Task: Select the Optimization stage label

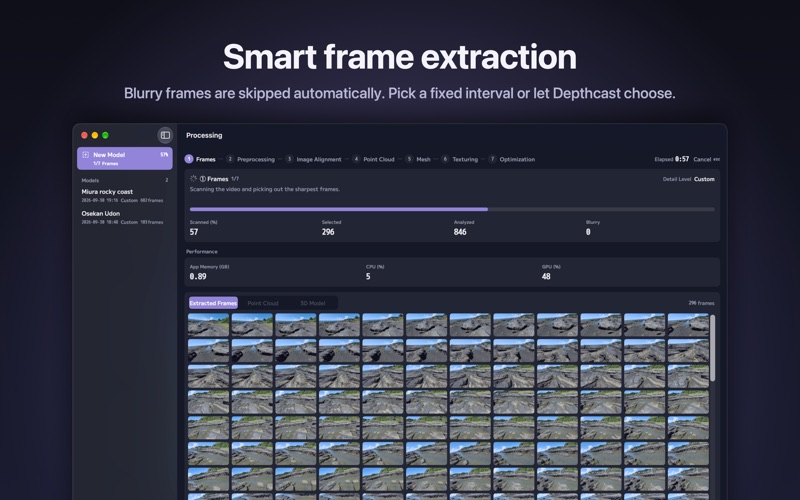Action: [517, 159]
